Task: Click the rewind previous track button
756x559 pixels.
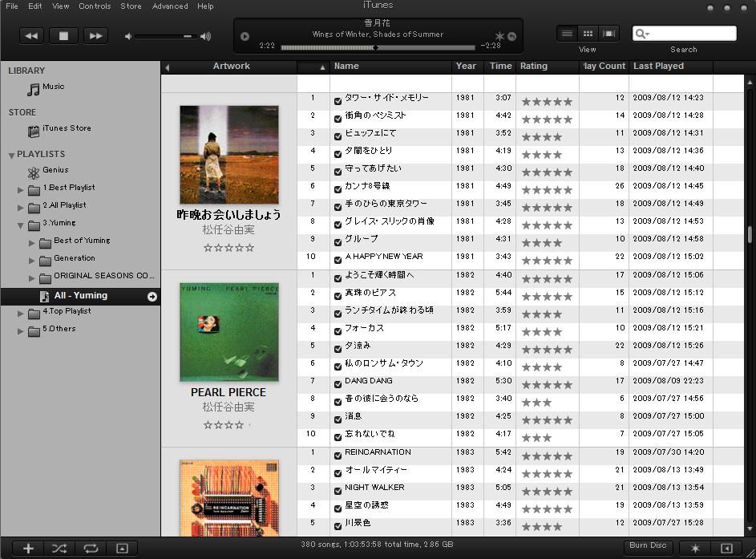Action: [x=32, y=36]
